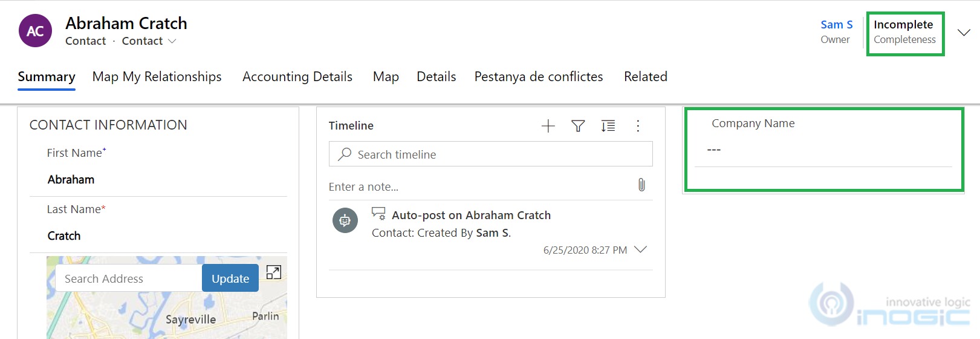The height and width of the screenshot is (339, 980).
Task: Click the auto-post robot avatar icon
Action: pyautogui.click(x=345, y=221)
